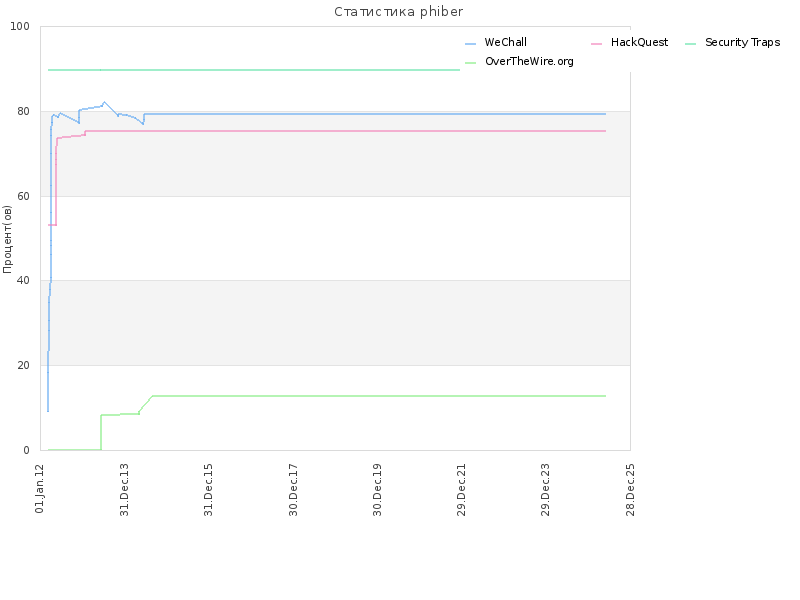Screen dimensions: 800x600
Task: Click the teal Security Traps line near 90
Action: 254,70
